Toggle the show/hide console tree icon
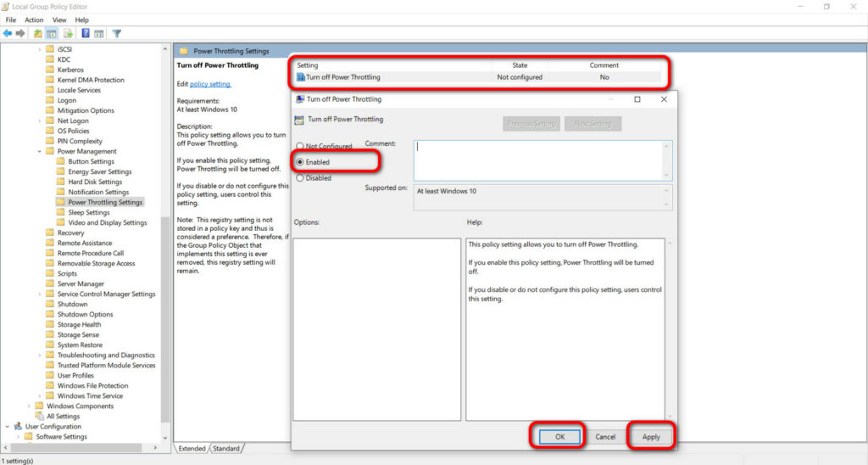The image size is (868, 465). pyautogui.click(x=52, y=34)
